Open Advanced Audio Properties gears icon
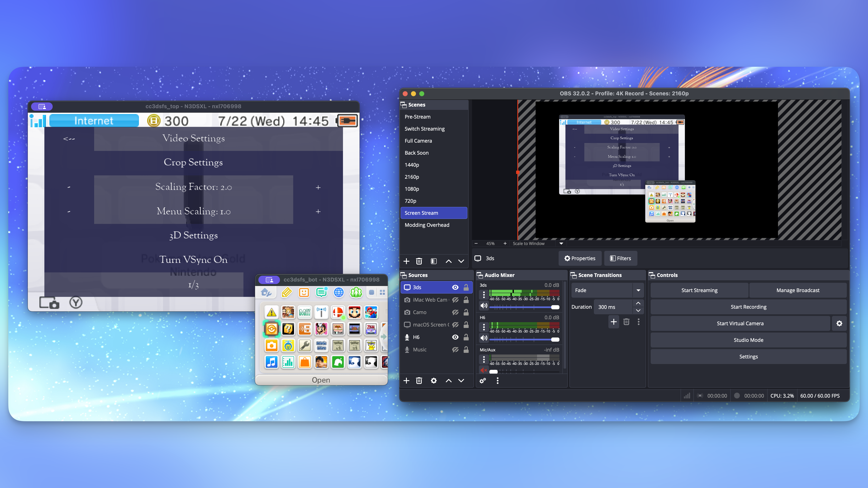Image resolution: width=868 pixels, height=488 pixels. (483, 381)
